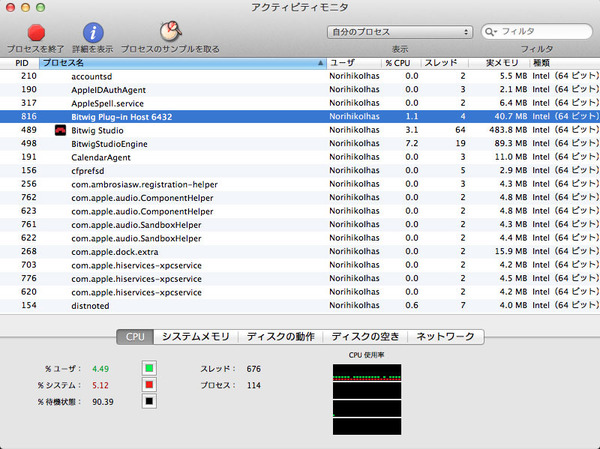This screenshot has width=600, height=449.
Task: Select com.apple.hiservices-xpcservice with PID 620
Action: click(300, 292)
